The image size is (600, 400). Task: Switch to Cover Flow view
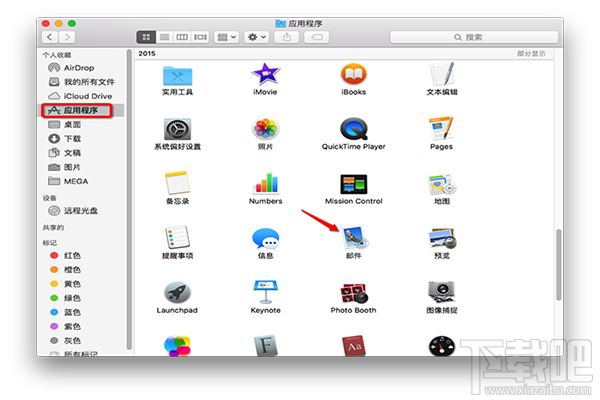coord(200,37)
